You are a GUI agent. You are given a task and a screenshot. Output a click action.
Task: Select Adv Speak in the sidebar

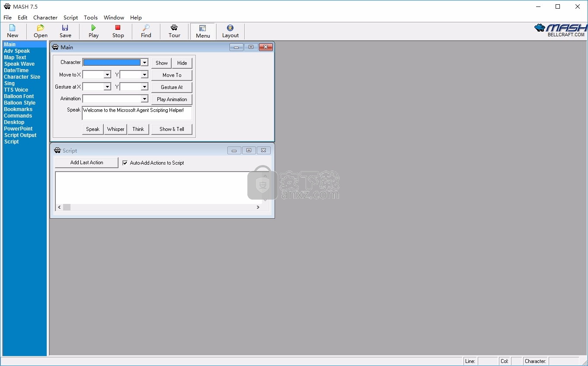coord(17,51)
